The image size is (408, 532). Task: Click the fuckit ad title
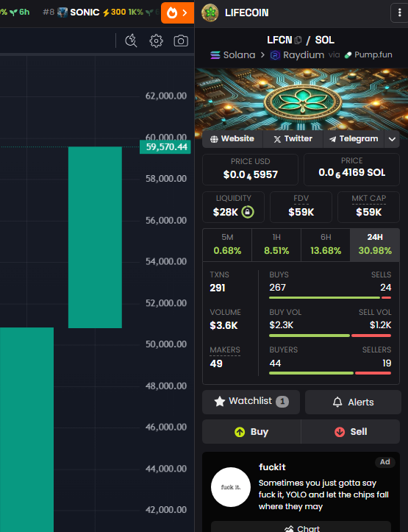tap(272, 467)
